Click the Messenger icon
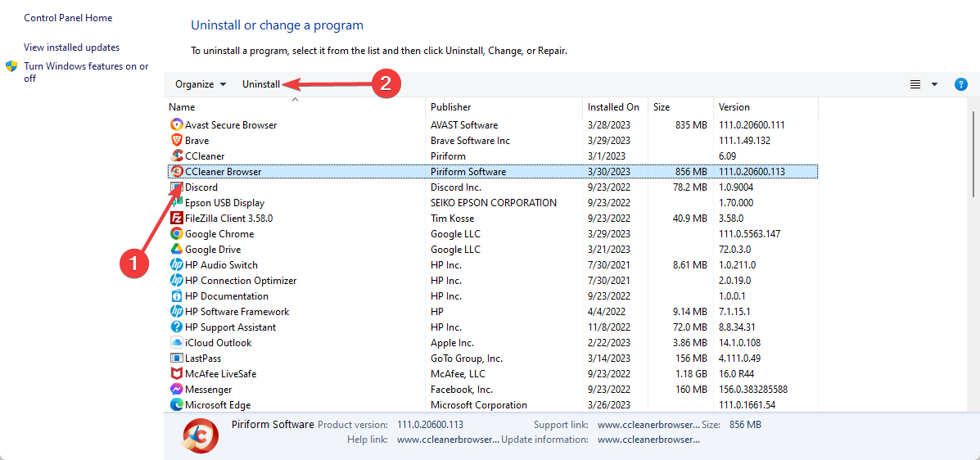This screenshot has height=460, width=980. pos(176,390)
